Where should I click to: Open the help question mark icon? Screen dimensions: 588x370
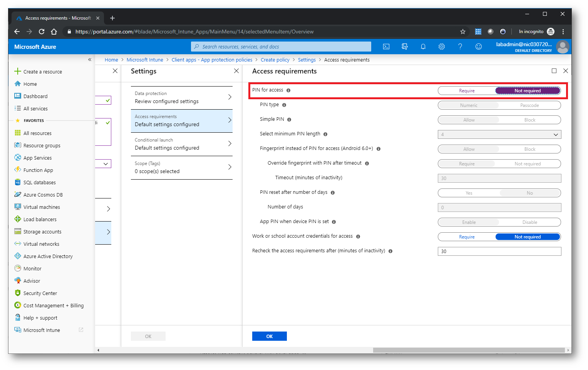click(x=460, y=47)
